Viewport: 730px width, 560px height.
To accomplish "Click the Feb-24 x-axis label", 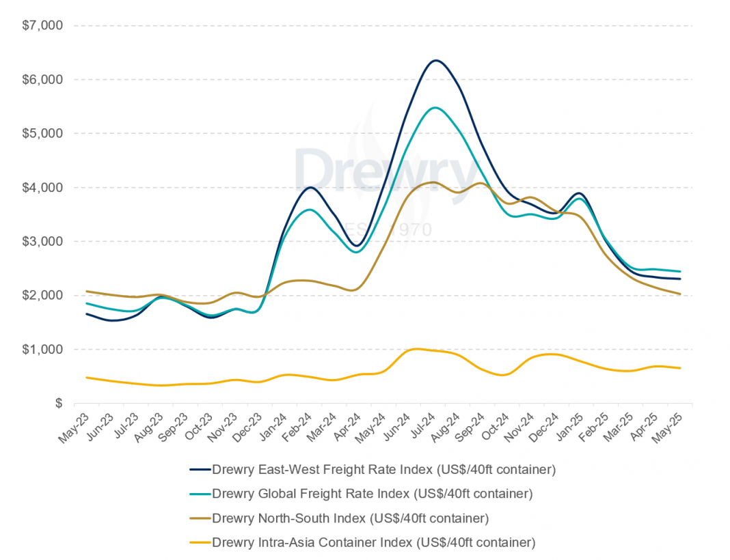I will tap(297, 428).
